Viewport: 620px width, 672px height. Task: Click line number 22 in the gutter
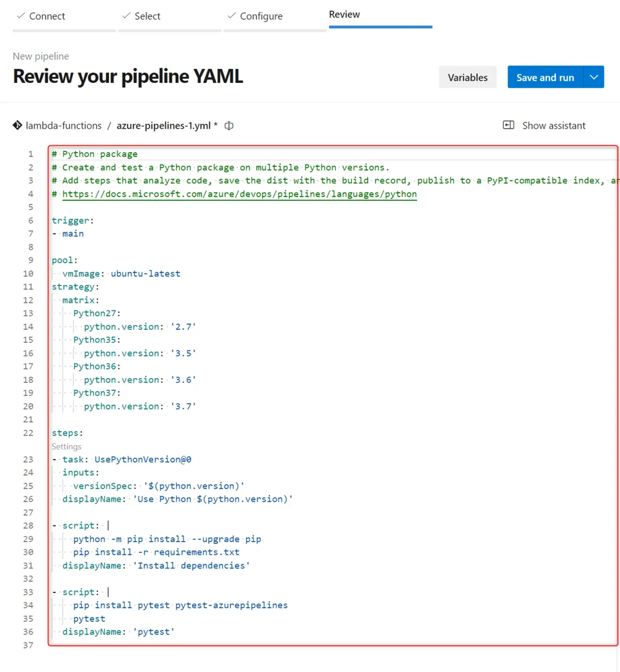coord(28,433)
